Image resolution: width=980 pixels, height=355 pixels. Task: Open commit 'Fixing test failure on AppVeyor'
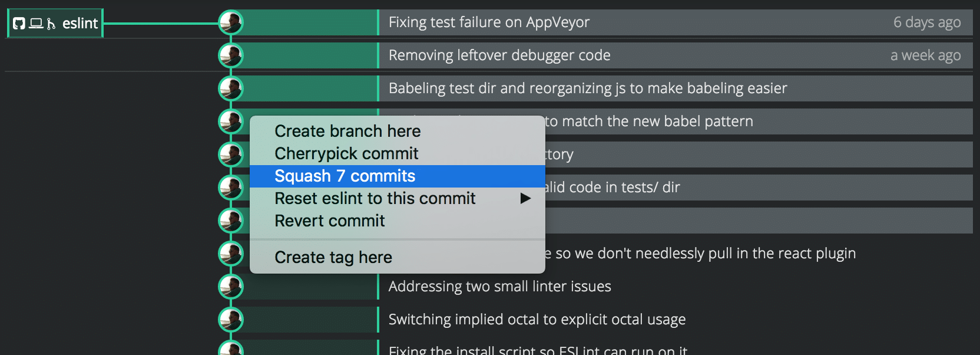coord(488,22)
